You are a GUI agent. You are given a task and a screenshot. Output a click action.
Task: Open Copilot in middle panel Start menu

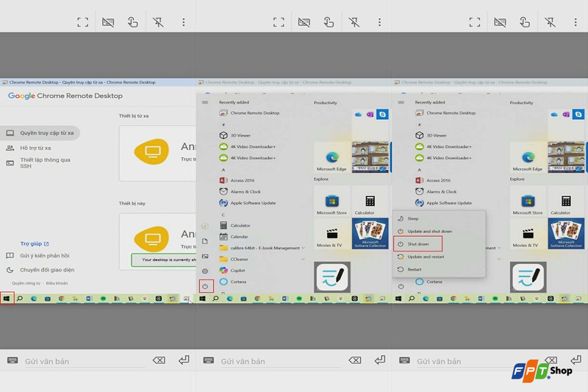pos(232,271)
